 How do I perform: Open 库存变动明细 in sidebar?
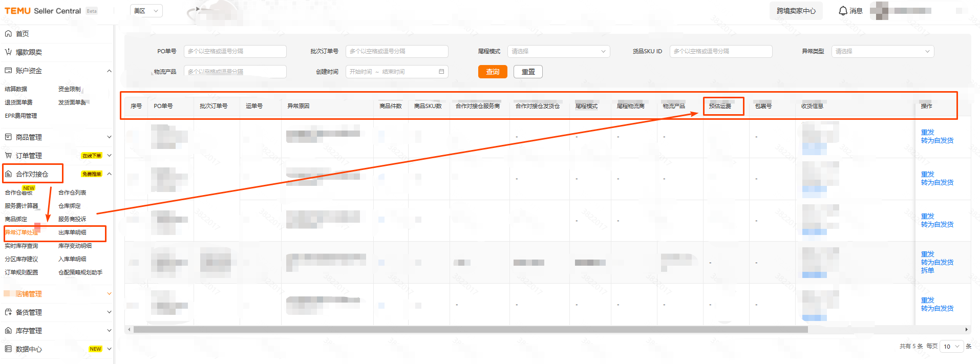click(x=75, y=246)
